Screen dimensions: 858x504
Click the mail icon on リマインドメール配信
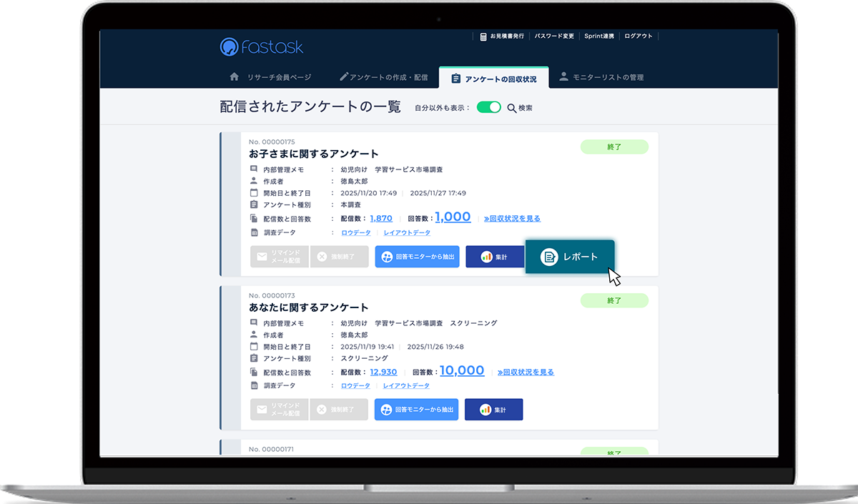[263, 256]
